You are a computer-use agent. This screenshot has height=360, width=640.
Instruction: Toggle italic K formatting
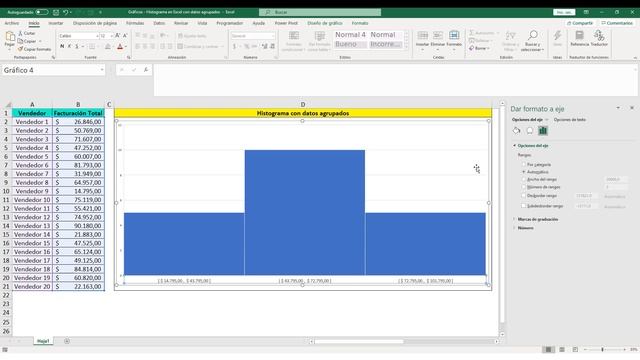69,47
